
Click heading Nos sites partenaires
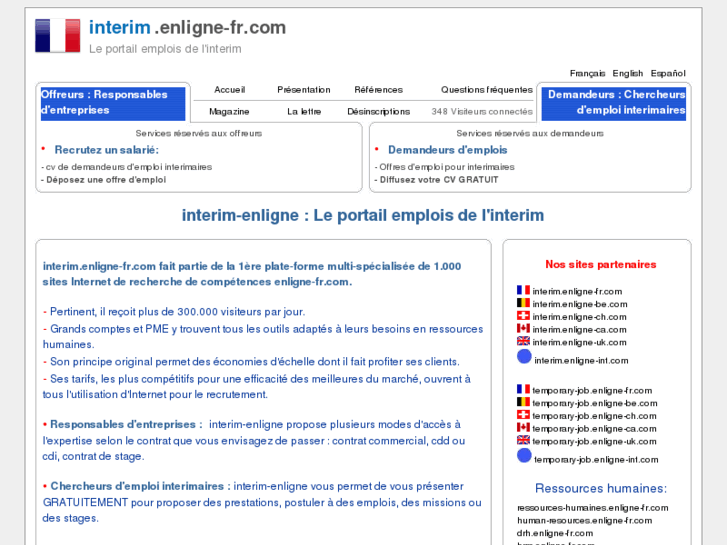[x=601, y=264]
